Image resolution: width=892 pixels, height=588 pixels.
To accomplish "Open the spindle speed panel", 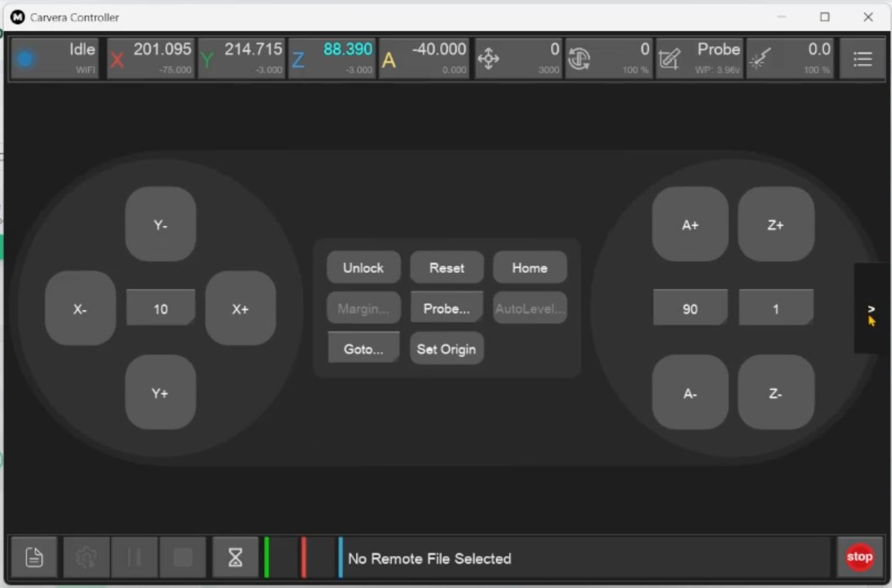I will pyautogui.click(x=609, y=58).
